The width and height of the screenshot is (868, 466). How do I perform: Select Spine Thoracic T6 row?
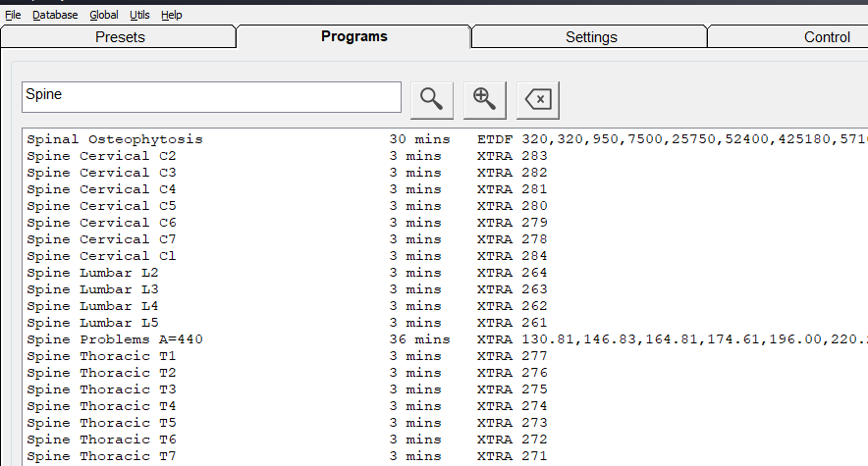point(447,440)
